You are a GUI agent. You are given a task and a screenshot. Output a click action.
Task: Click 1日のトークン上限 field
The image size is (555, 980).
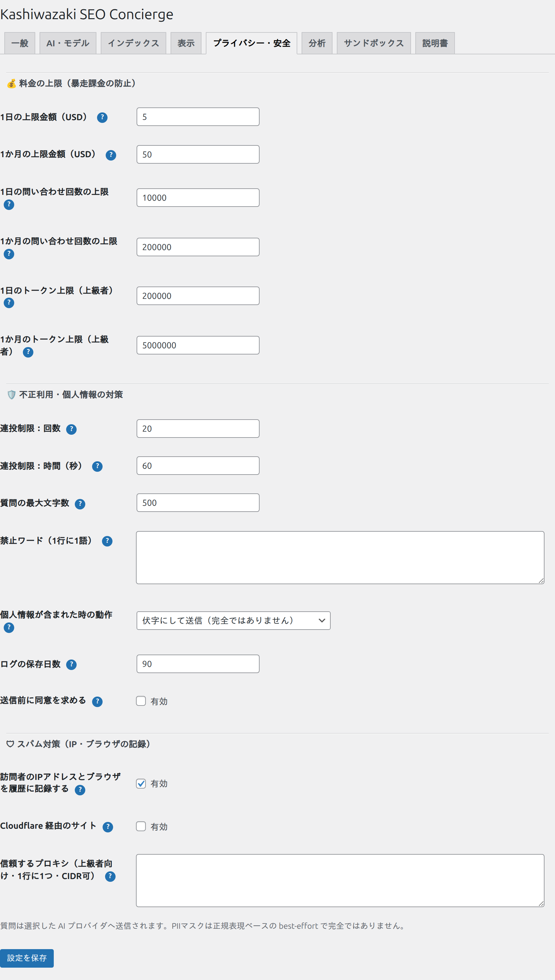[198, 296]
